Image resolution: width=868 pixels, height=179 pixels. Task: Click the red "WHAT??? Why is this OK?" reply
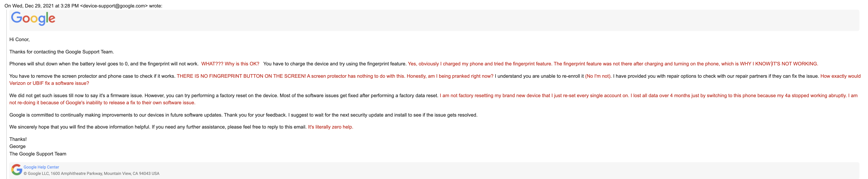(230, 64)
